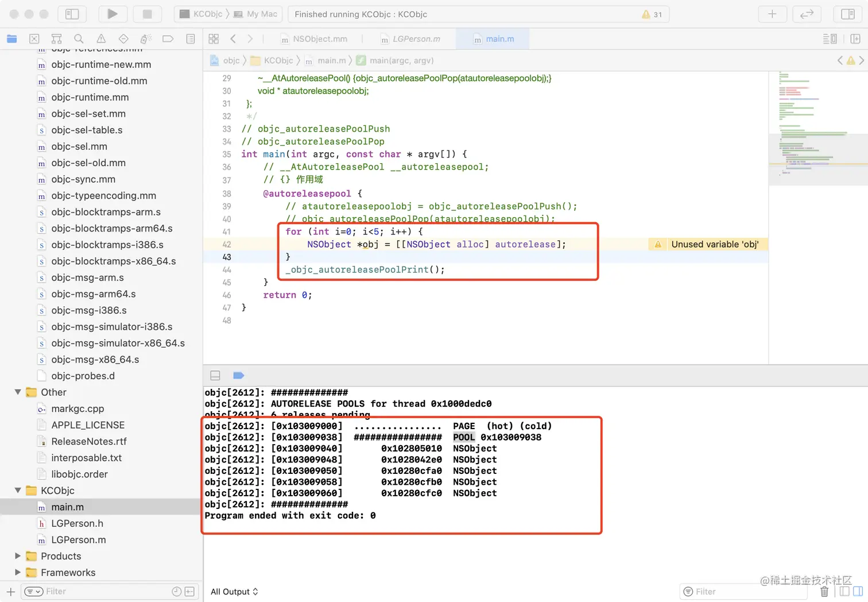Toggle the navigator sidebar
Screen dimensions: 868x602
[72, 14]
